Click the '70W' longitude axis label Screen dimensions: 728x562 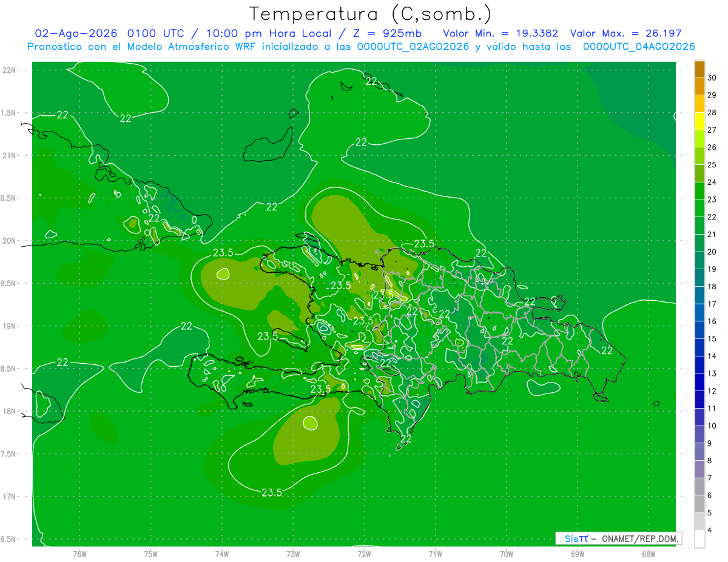(x=507, y=554)
